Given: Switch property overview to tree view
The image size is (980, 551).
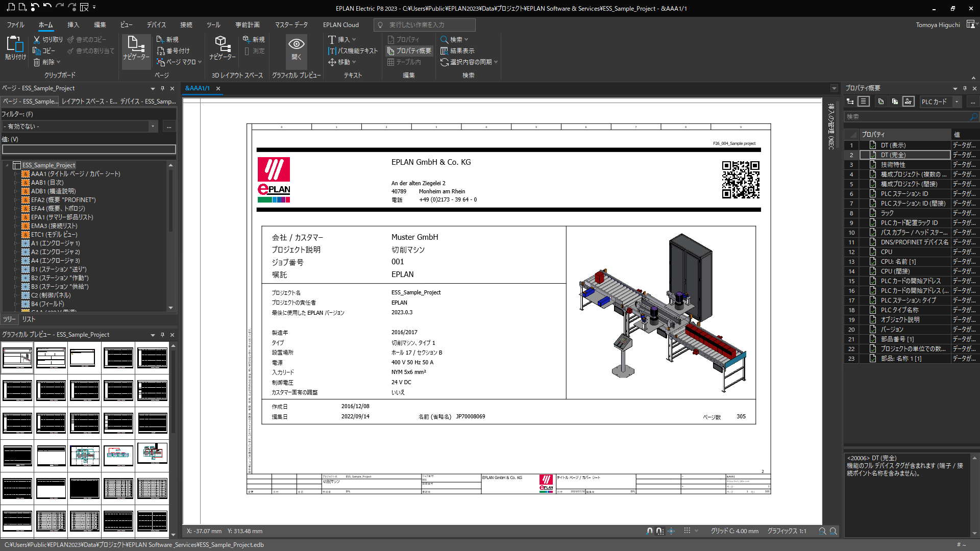Looking at the screenshot, I should pyautogui.click(x=850, y=102).
